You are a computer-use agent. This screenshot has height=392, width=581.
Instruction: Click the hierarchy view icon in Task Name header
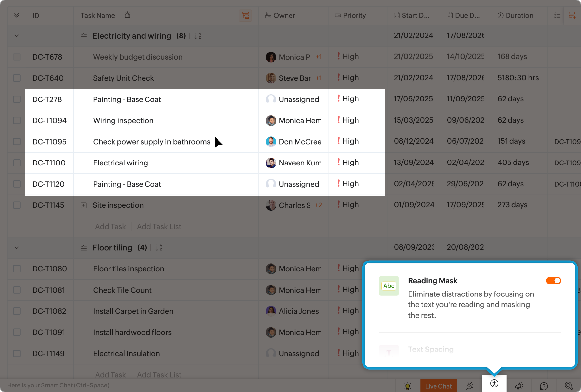coord(245,15)
